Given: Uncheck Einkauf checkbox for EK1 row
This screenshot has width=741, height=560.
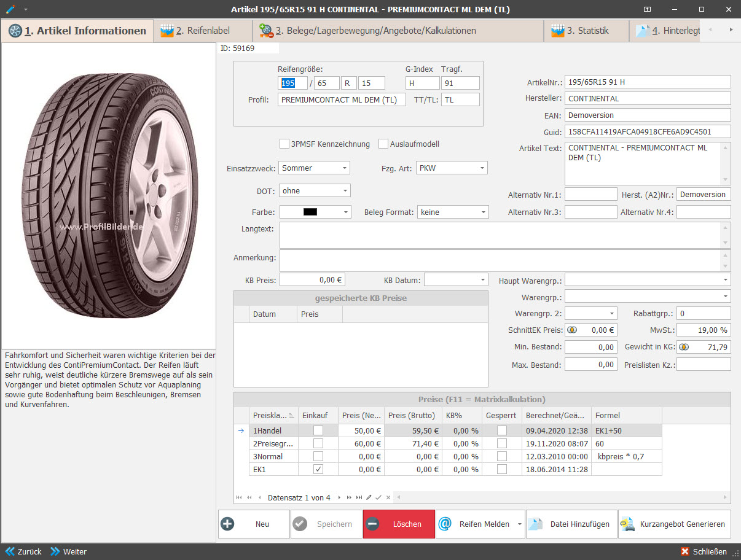Looking at the screenshot, I should click(x=318, y=469).
